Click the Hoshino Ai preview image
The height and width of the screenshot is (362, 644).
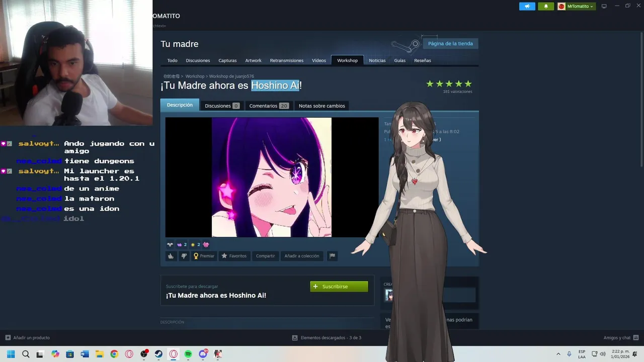(272, 177)
